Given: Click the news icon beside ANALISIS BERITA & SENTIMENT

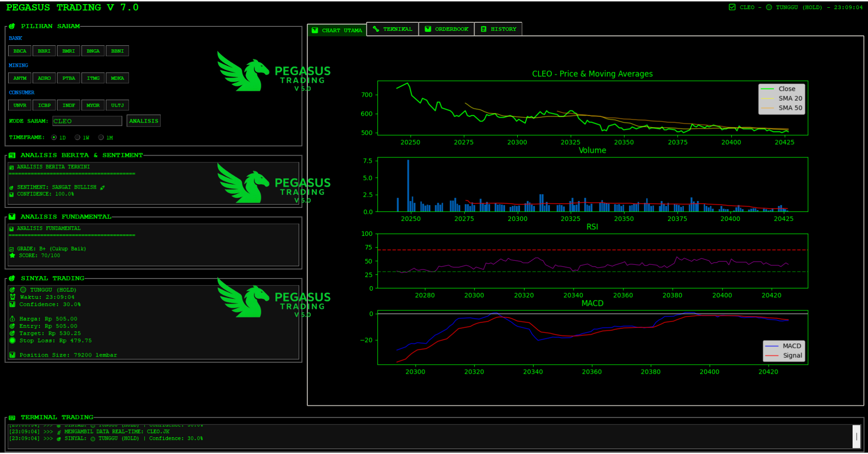Looking at the screenshot, I should click(12, 155).
